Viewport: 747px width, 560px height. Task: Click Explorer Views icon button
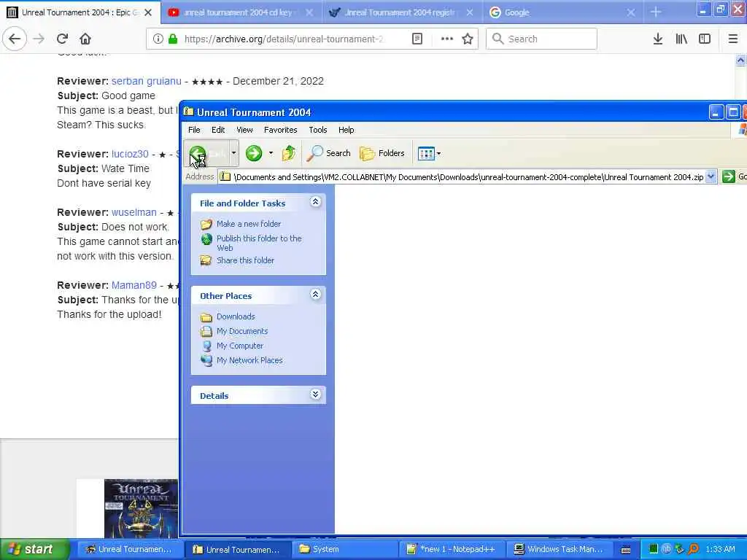click(x=426, y=153)
